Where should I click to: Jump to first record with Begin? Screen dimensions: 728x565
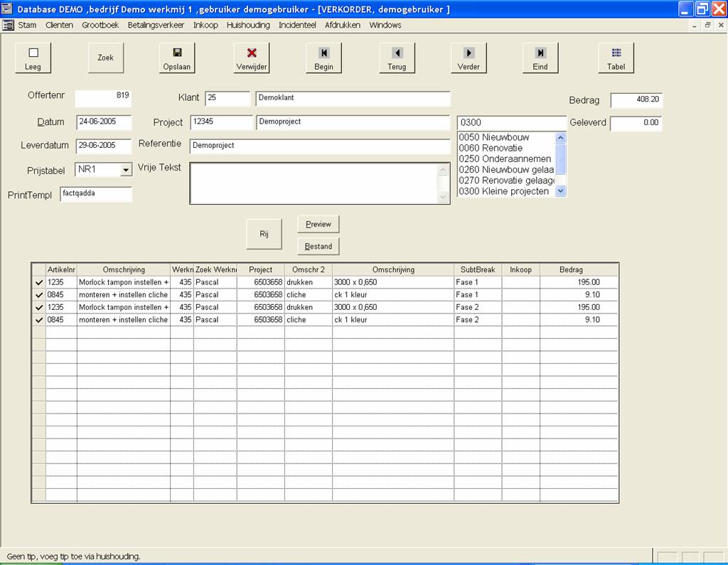(x=323, y=58)
